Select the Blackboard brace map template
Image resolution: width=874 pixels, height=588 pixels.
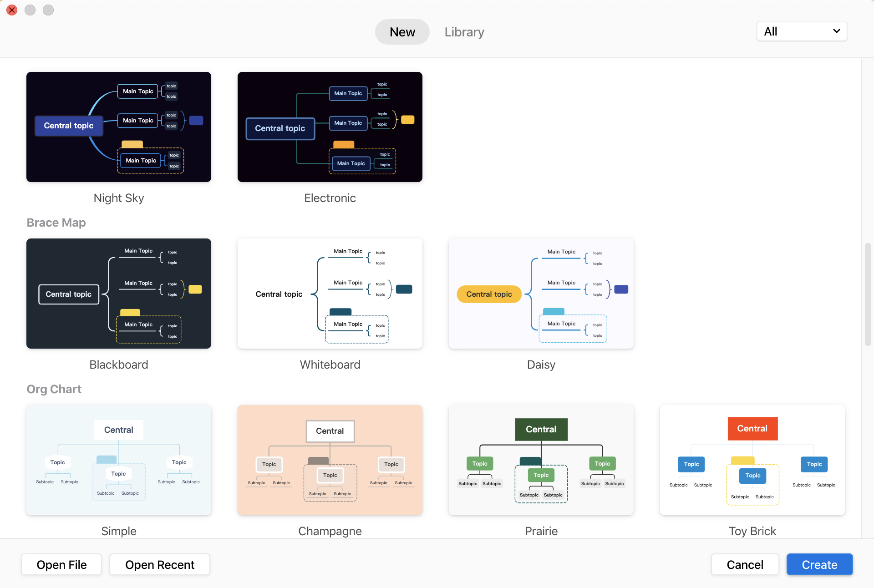pos(119,294)
